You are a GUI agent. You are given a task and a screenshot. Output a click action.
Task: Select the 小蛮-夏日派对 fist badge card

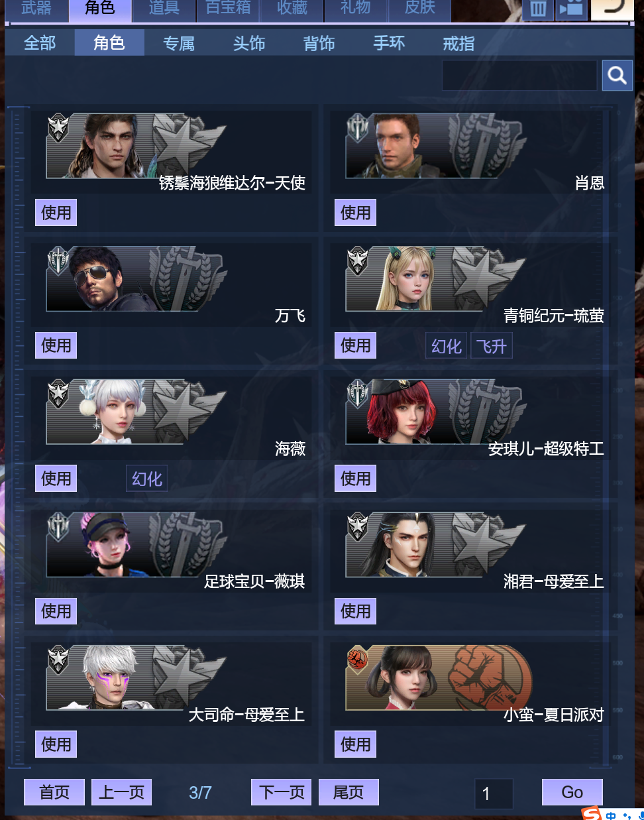439,677
